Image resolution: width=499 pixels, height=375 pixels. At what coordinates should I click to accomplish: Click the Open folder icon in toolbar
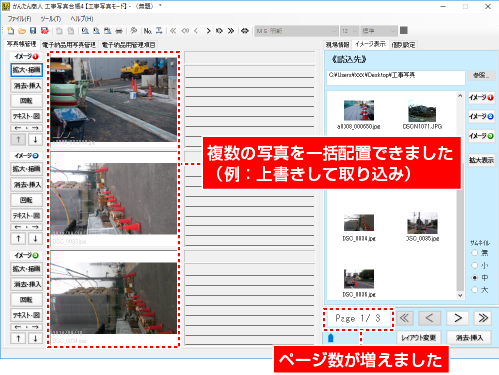22,31
